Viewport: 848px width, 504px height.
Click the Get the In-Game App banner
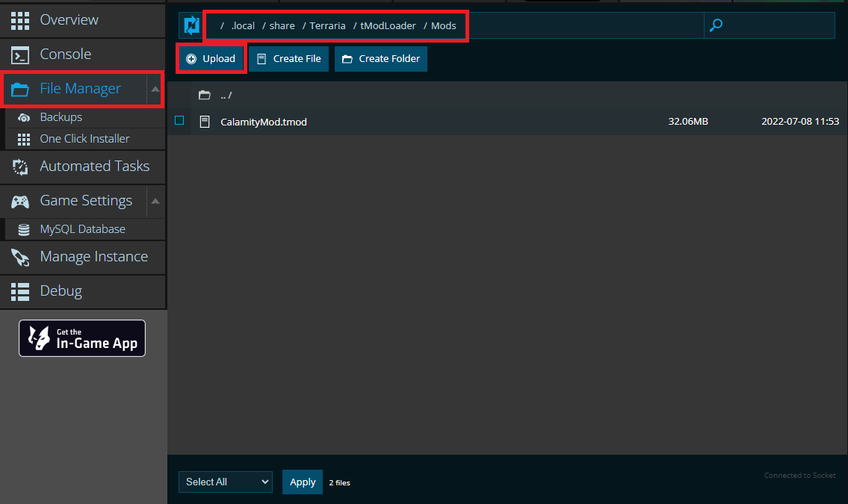coord(82,338)
